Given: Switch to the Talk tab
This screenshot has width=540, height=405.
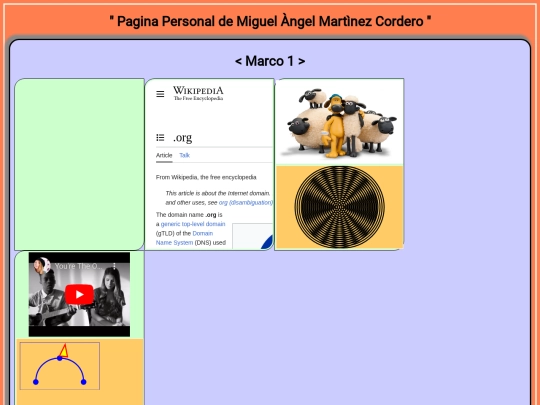Looking at the screenshot, I should (x=185, y=155).
